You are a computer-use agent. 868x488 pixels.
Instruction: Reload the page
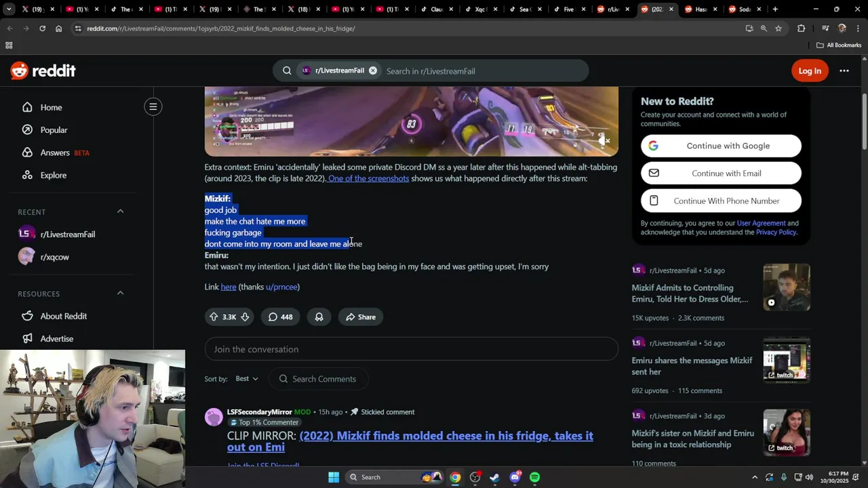pyautogui.click(x=42, y=28)
